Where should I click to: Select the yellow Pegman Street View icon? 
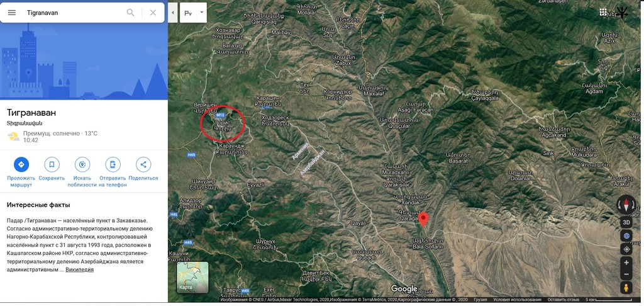click(x=626, y=288)
